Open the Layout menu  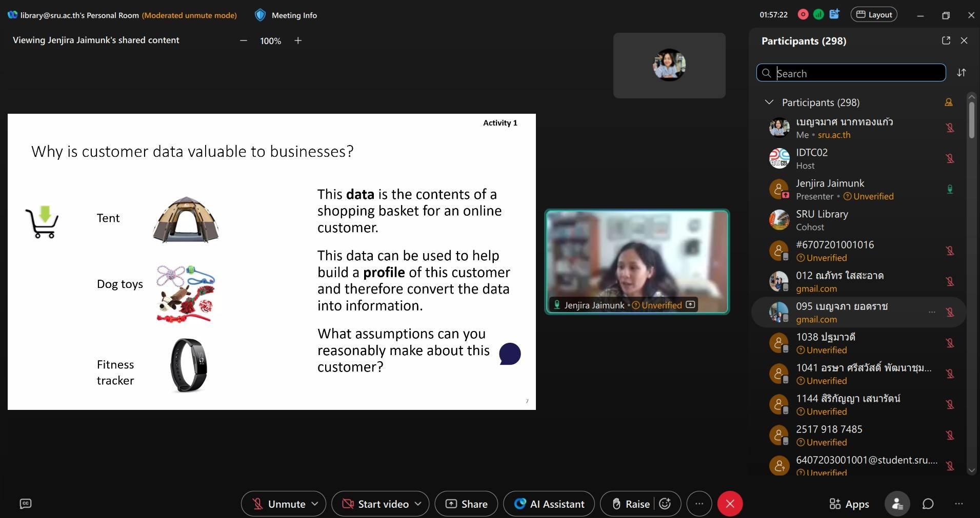pyautogui.click(x=874, y=15)
